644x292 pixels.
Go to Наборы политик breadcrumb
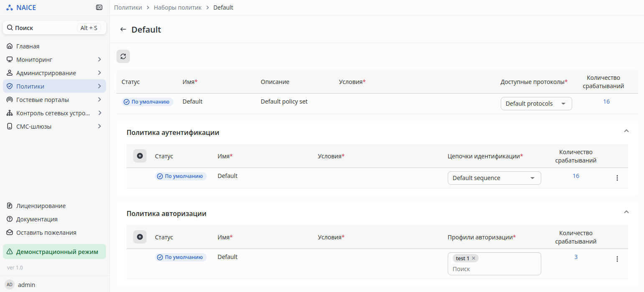coord(177,8)
